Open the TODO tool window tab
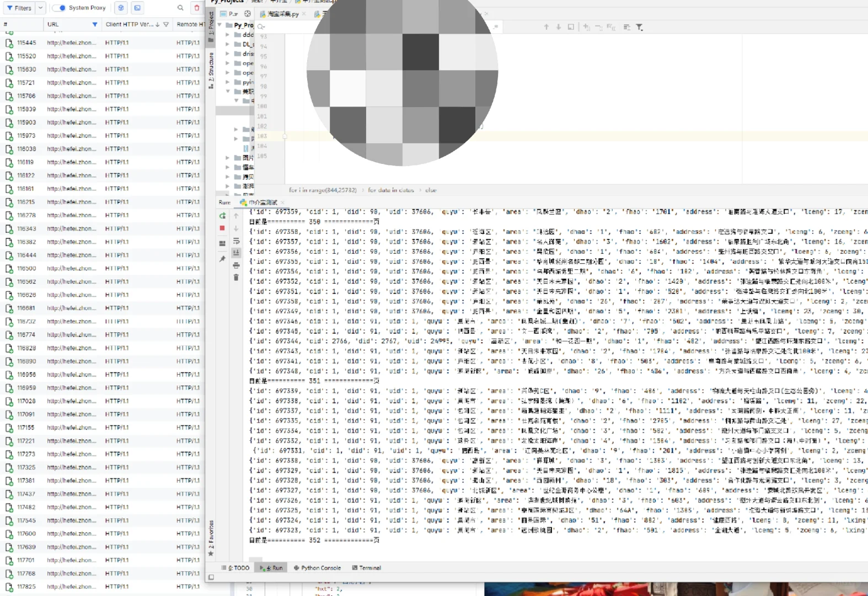The width and height of the screenshot is (868, 596). coord(235,568)
